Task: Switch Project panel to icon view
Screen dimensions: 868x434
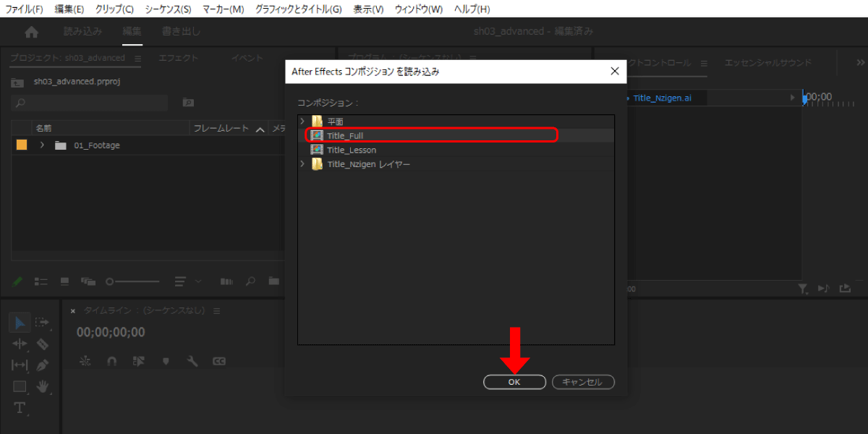Action: pyautogui.click(x=64, y=281)
